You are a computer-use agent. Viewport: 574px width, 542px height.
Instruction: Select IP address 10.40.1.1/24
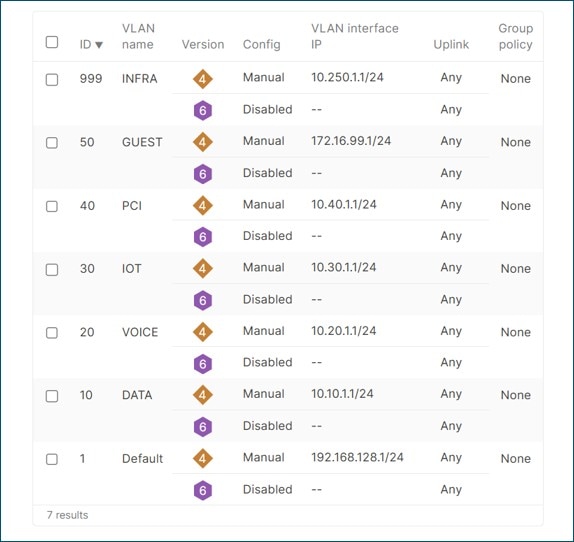point(344,204)
